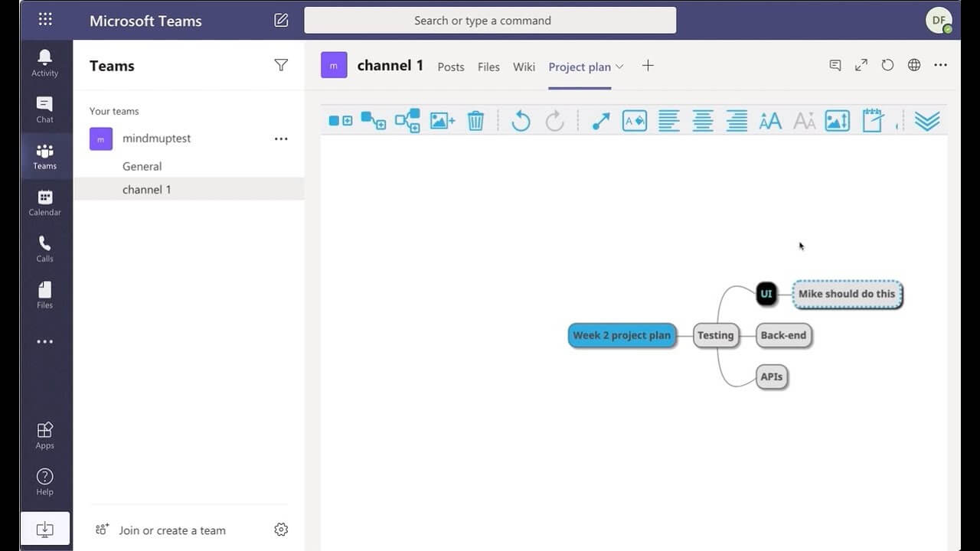Image resolution: width=980 pixels, height=551 pixels.
Task: Open manage teams settings gear
Action: pyautogui.click(x=281, y=530)
